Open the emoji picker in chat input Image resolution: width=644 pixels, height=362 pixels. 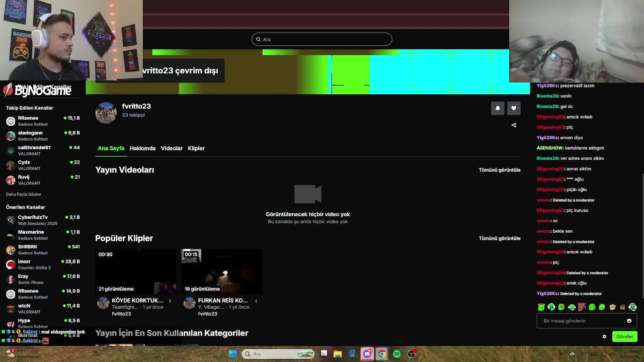coord(629,321)
